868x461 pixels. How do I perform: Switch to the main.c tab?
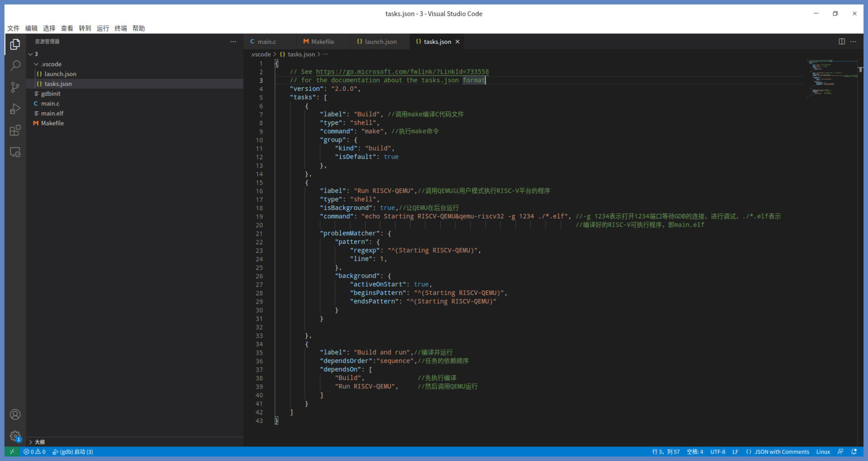pyautogui.click(x=266, y=42)
